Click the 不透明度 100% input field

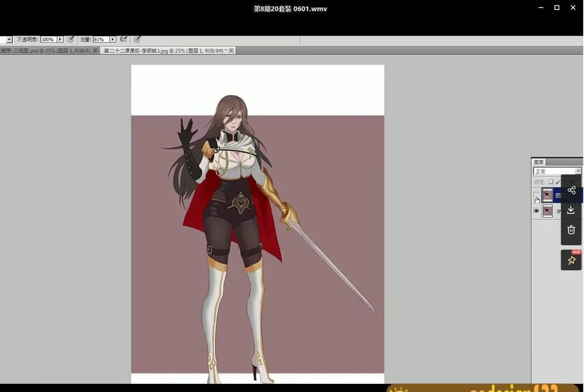click(48, 40)
